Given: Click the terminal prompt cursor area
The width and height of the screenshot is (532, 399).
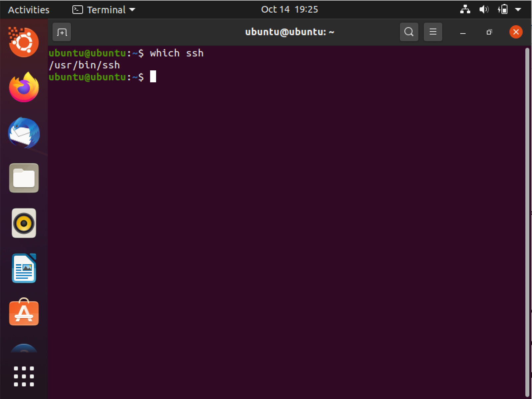Looking at the screenshot, I should click(153, 77).
